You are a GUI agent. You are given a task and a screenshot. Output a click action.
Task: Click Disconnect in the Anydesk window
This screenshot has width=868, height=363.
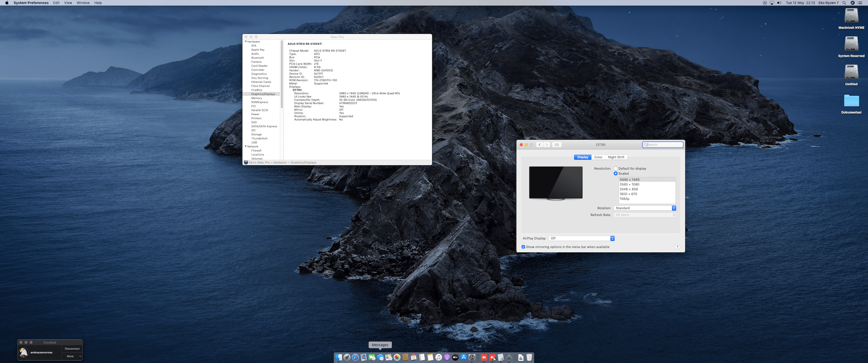pyautogui.click(x=72, y=349)
